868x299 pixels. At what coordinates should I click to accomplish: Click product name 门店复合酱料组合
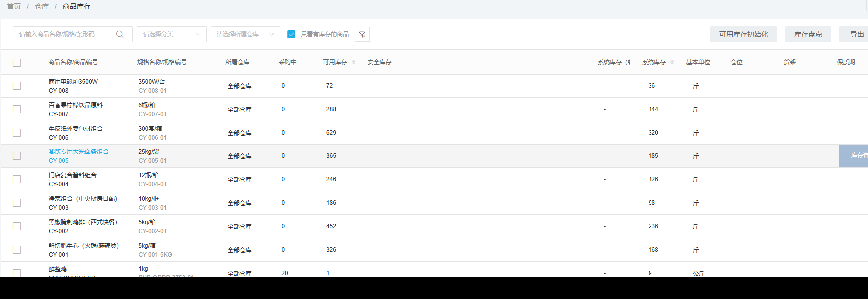pyautogui.click(x=73, y=175)
